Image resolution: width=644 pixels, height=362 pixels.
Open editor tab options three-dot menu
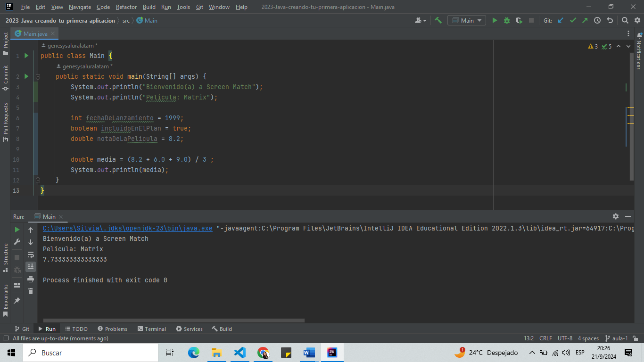[x=628, y=33]
